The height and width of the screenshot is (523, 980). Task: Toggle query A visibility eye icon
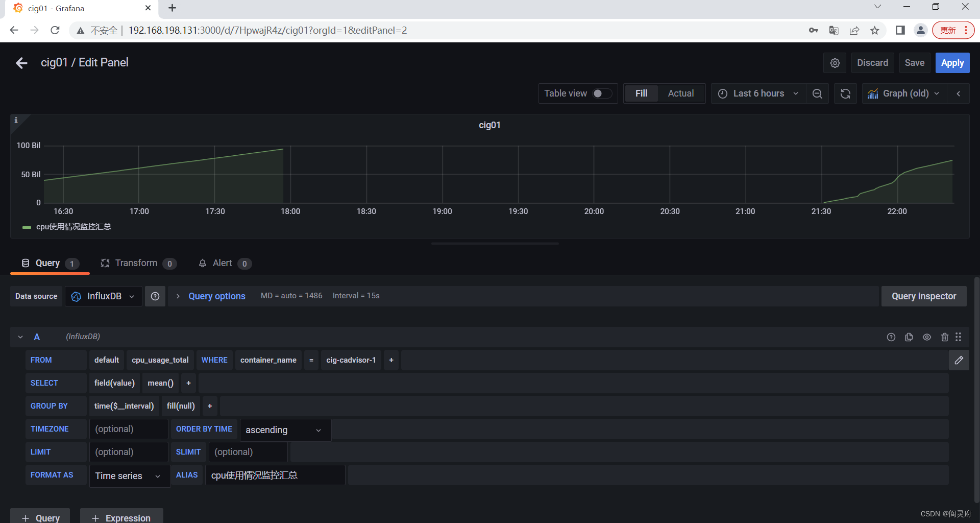[x=927, y=337]
